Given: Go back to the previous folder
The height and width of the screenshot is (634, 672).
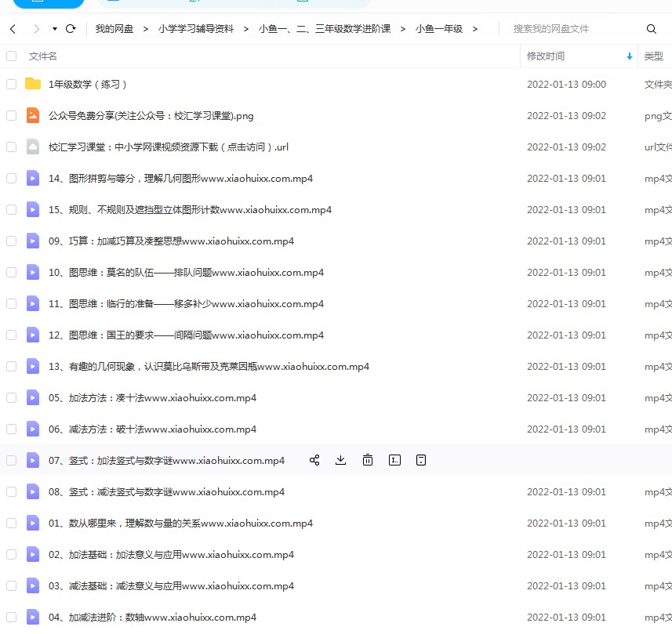Looking at the screenshot, I should click(13, 29).
